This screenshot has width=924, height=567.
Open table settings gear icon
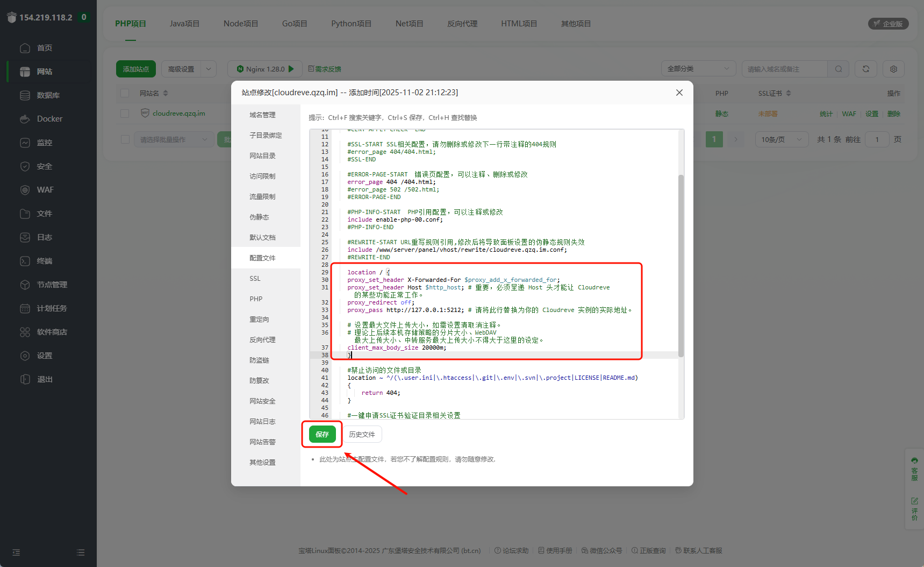[893, 69]
